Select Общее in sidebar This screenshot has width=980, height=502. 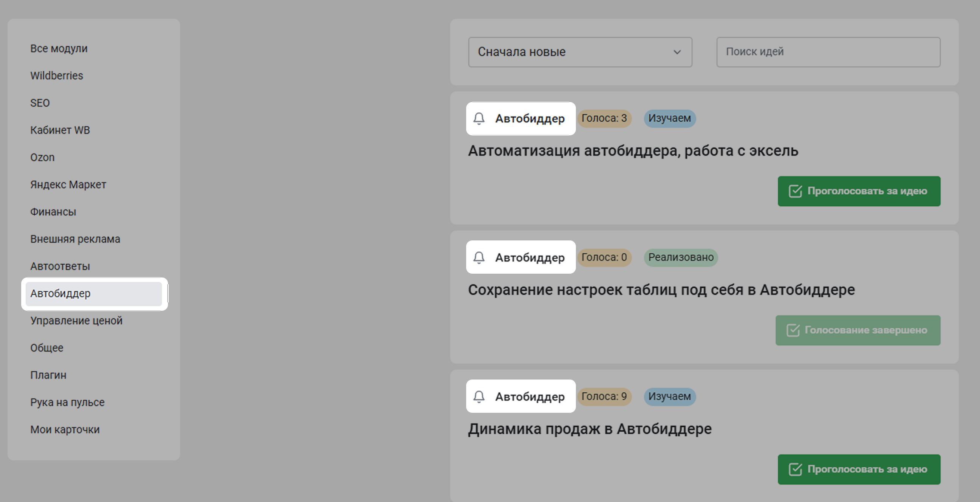(47, 348)
